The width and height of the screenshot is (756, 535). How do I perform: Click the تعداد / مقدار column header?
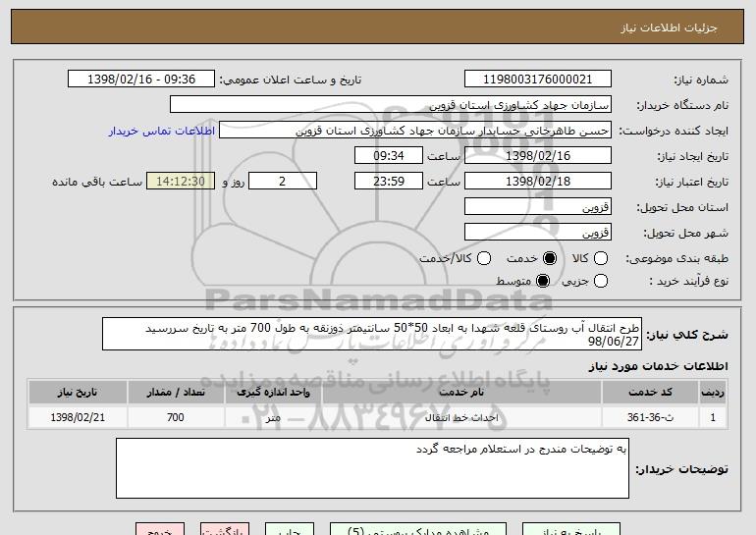pyautogui.click(x=176, y=393)
